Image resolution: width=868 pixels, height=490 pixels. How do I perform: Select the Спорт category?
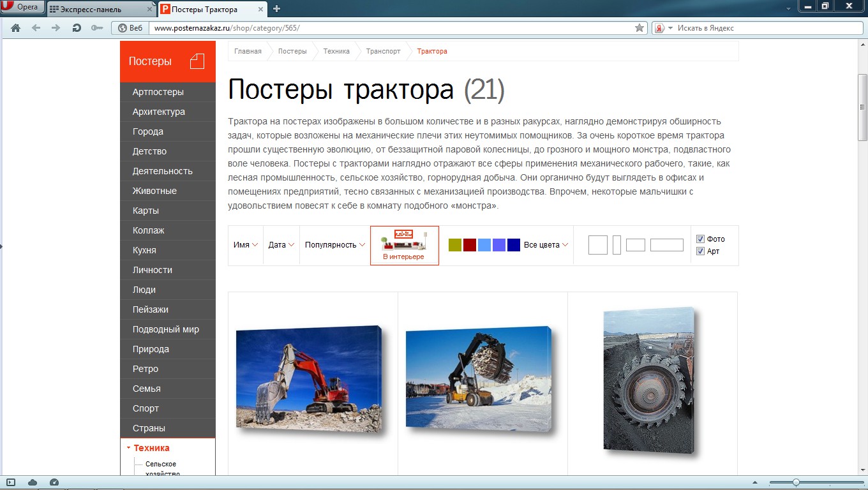tap(168, 408)
